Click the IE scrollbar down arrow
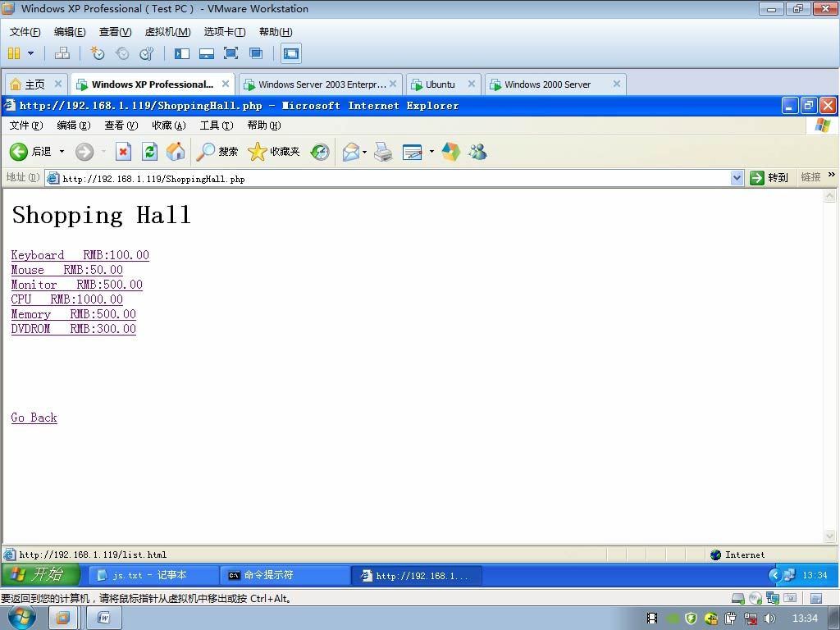This screenshot has width=840, height=630. pyautogui.click(x=829, y=536)
